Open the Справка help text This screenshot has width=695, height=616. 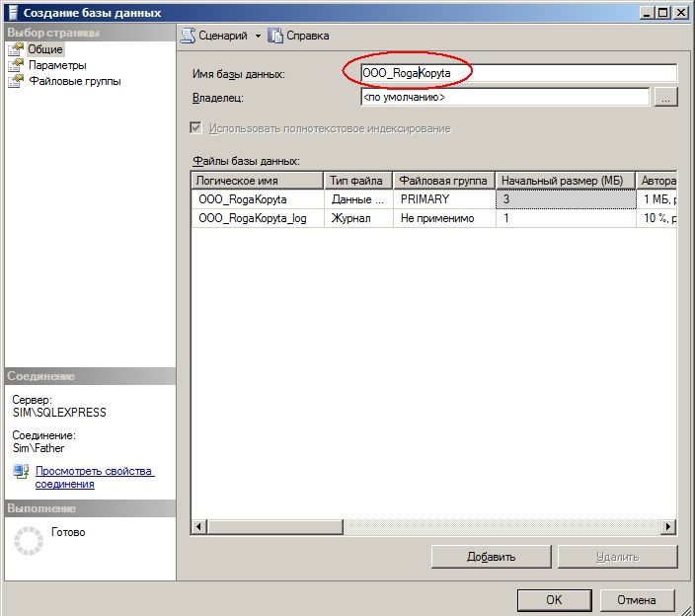[308, 36]
